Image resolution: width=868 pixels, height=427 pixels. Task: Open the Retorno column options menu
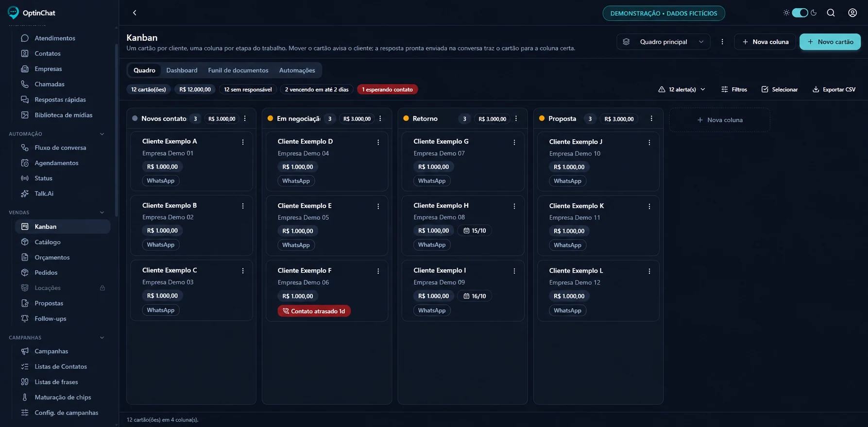pyautogui.click(x=516, y=118)
